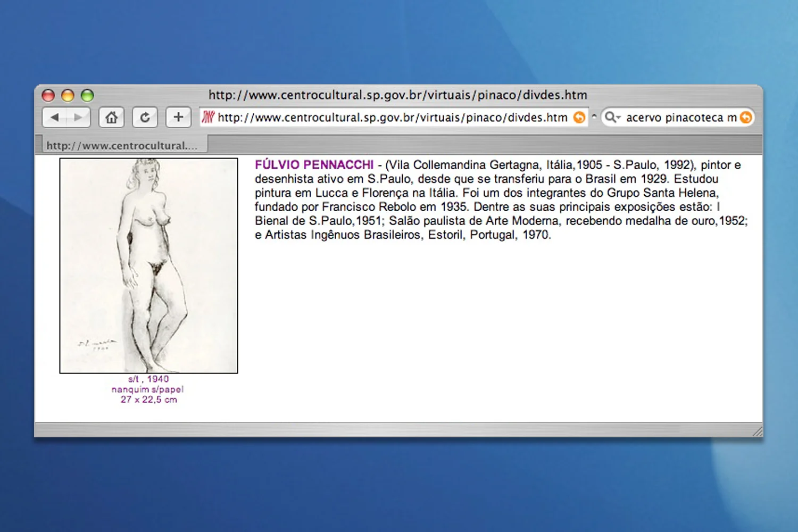Screen dimensions: 798x532
Task: Click caption text 'nanquim s/papel'
Action: pyautogui.click(x=148, y=389)
